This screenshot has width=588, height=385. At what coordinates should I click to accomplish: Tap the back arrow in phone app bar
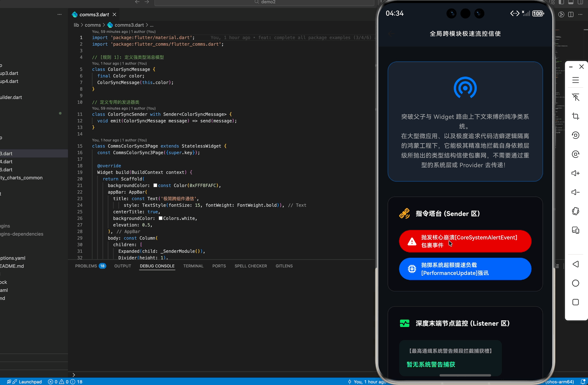point(391,34)
